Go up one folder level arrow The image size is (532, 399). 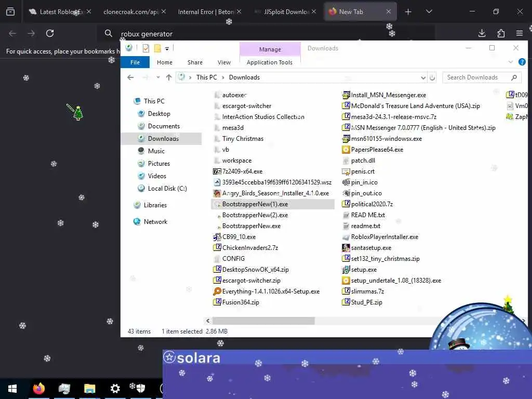click(169, 77)
